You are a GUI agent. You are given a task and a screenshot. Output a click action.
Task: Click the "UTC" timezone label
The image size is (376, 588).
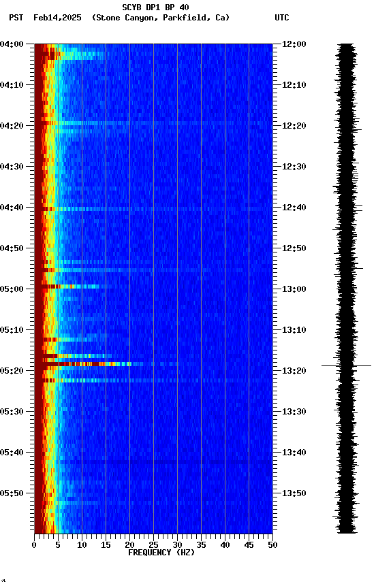point(282,18)
